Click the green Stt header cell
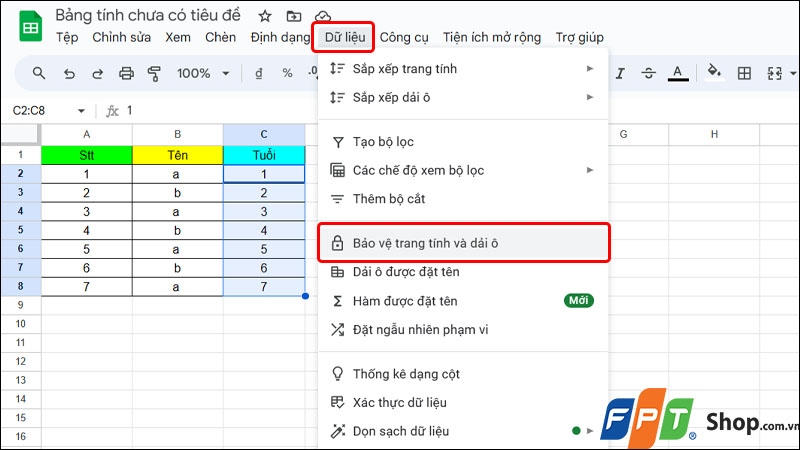 [87, 155]
